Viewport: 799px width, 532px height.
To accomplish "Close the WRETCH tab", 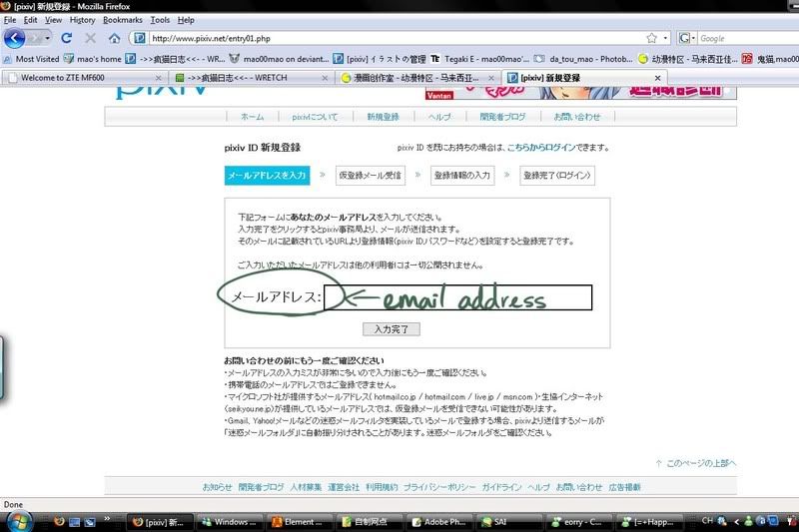I will (325, 78).
